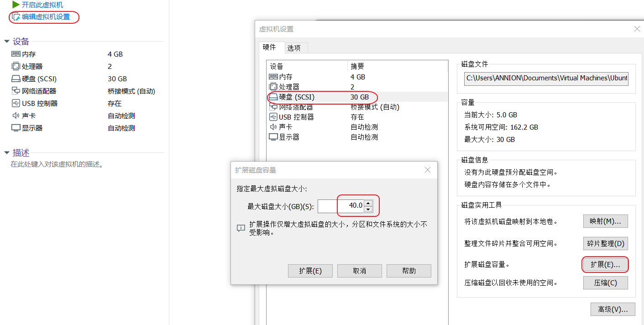Screen dimensions: 644x325
Task: Confirm with 扩展(E) button in dialog
Action: point(310,271)
